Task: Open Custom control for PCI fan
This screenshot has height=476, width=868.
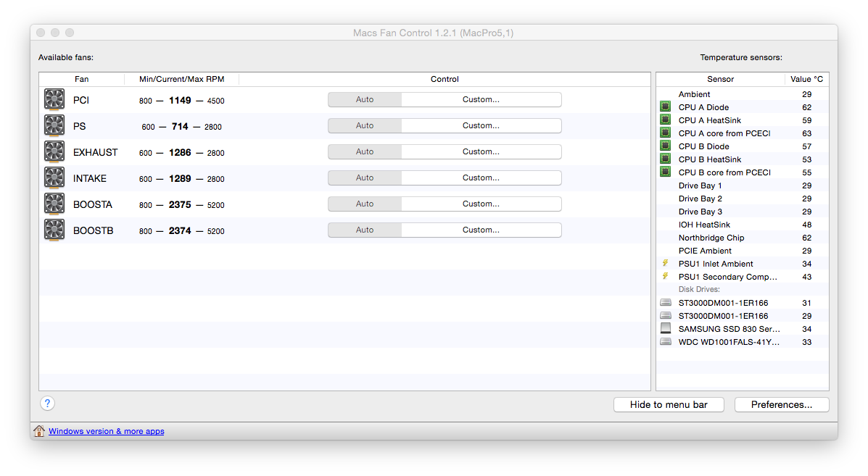Action: [481, 99]
